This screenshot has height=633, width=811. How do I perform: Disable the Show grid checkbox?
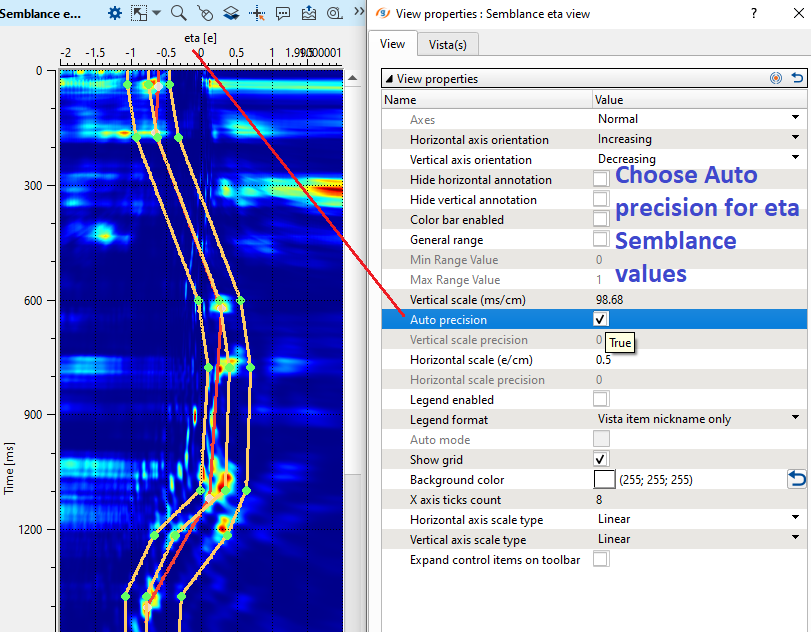point(600,459)
